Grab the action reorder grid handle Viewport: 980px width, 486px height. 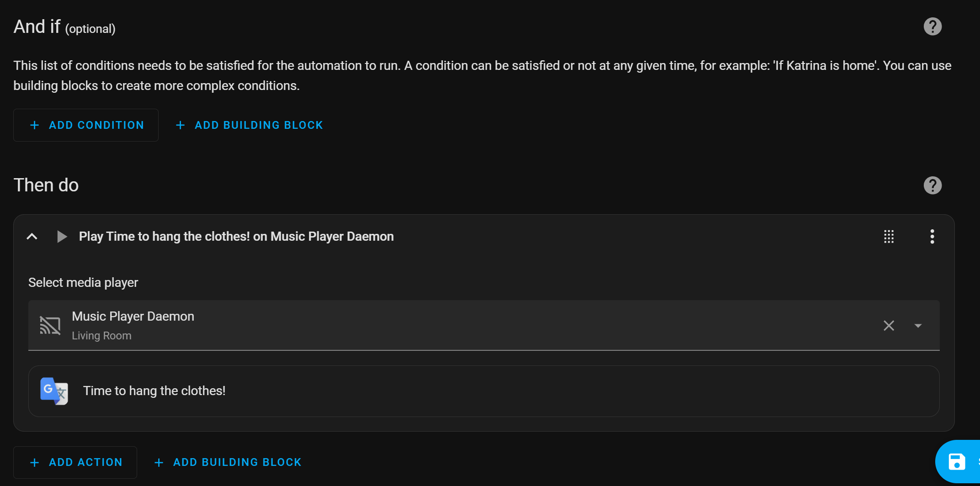click(x=889, y=236)
